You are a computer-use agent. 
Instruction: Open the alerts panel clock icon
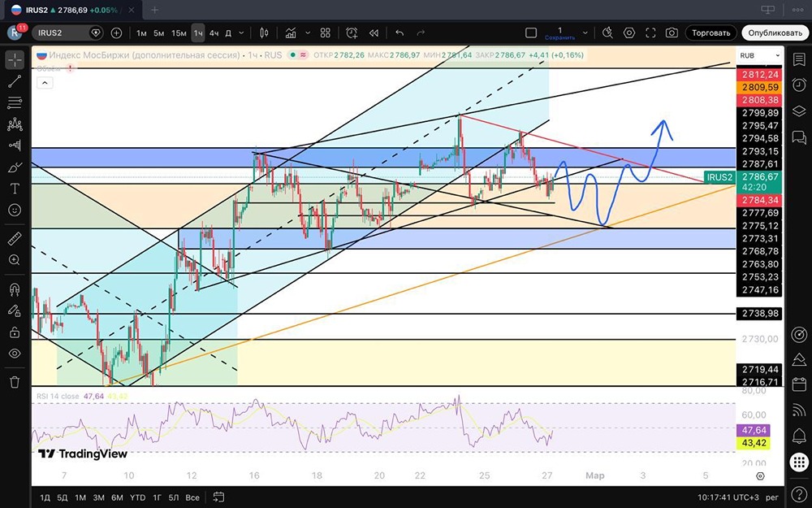point(799,85)
